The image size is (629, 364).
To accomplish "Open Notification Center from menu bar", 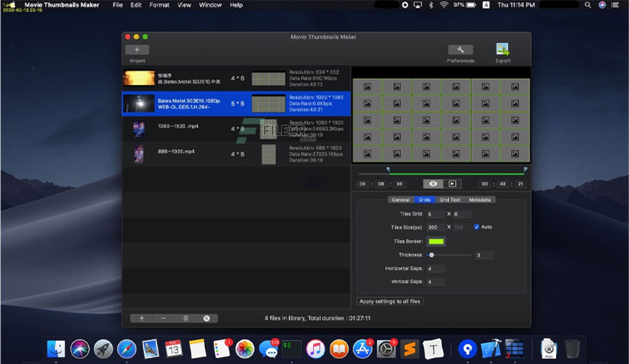I will tap(615, 5).
